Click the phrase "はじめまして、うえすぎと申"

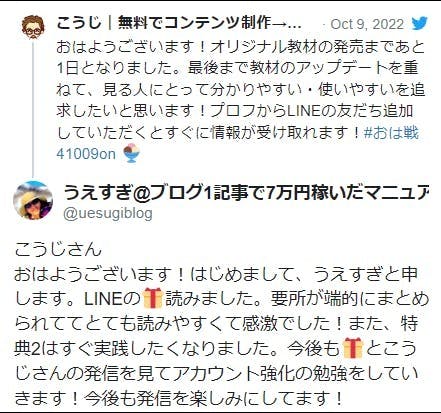coord(304,274)
